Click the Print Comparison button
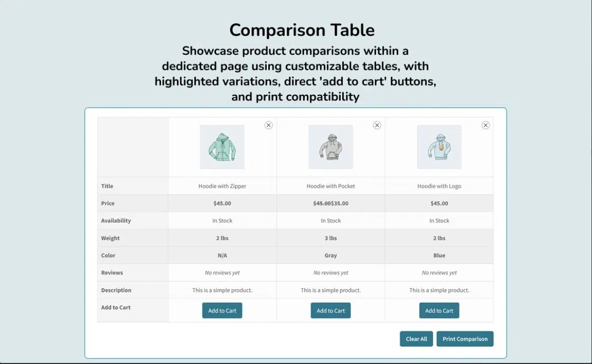The width and height of the screenshot is (592, 364). point(465,339)
